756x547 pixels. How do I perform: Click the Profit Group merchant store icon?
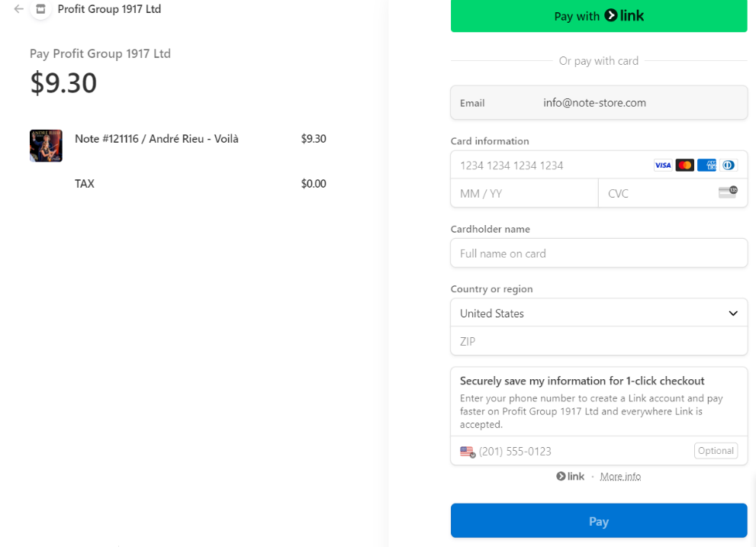(x=41, y=9)
